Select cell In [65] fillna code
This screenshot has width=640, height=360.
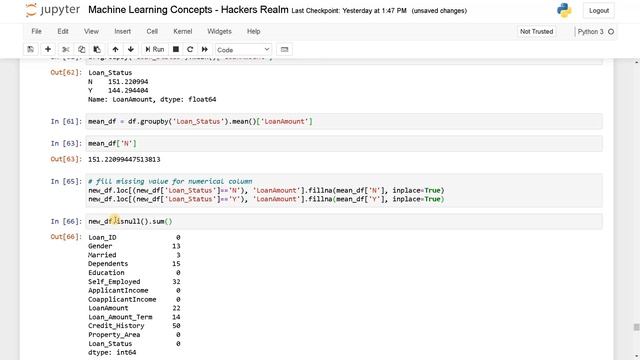click(x=344, y=190)
